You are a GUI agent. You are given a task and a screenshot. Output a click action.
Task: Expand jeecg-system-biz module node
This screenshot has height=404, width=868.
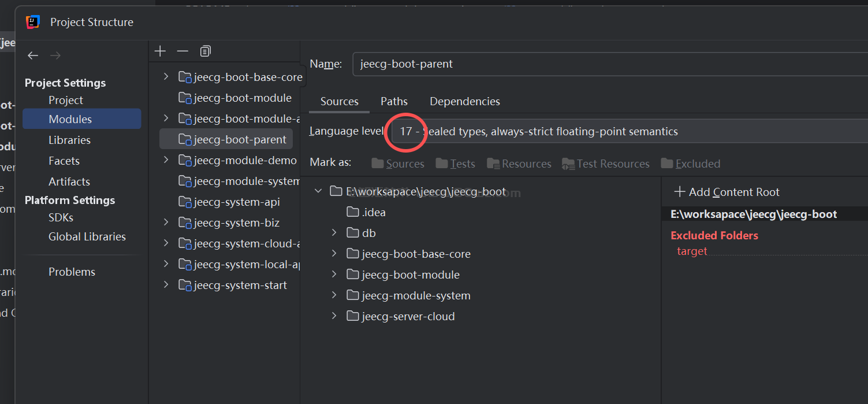click(166, 222)
